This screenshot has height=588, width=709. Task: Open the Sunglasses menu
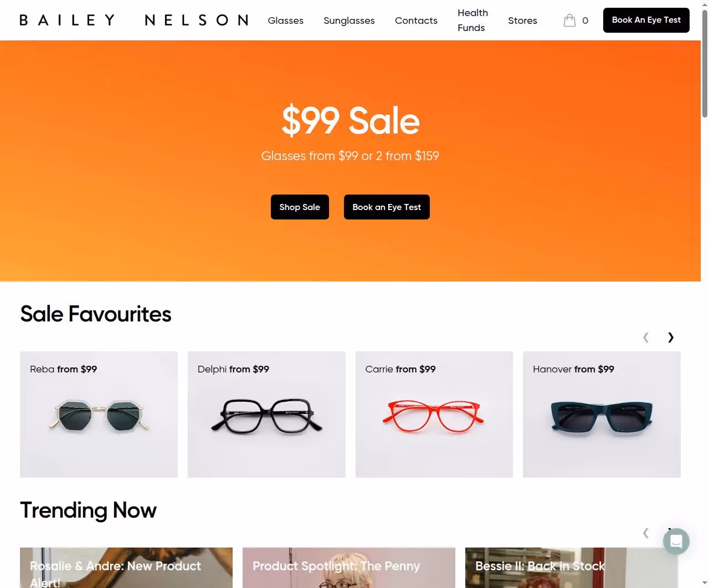tap(349, 21)
